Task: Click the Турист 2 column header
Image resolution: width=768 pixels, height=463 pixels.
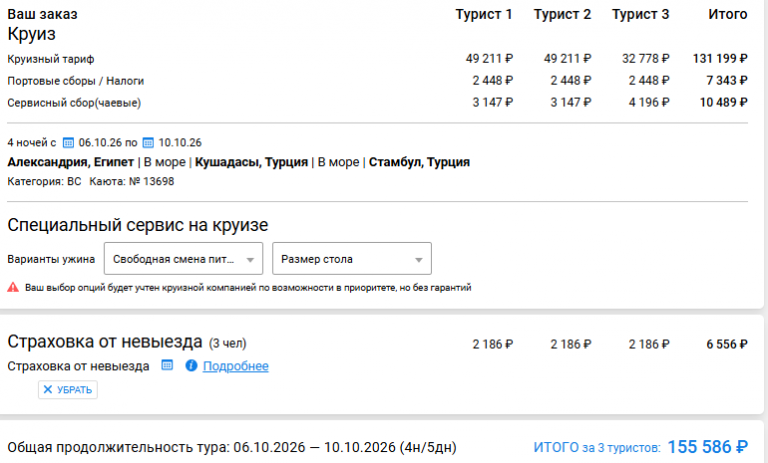Action: tap(562, 14)
